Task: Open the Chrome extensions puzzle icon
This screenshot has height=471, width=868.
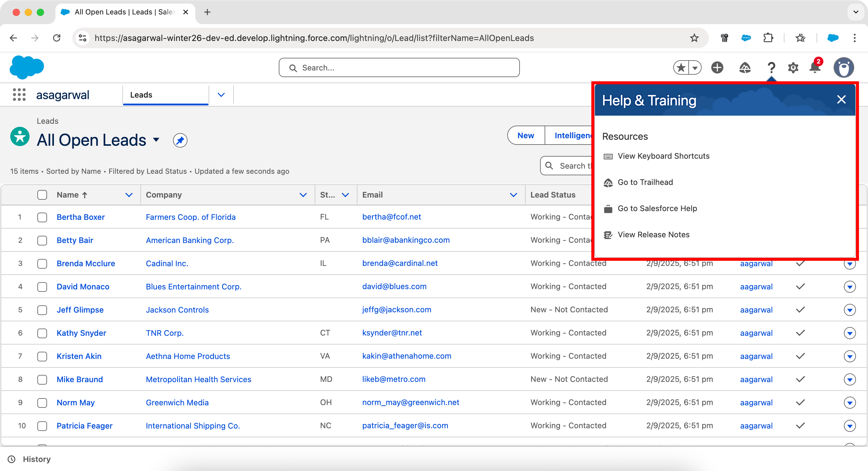Action: tap(768, 38)
